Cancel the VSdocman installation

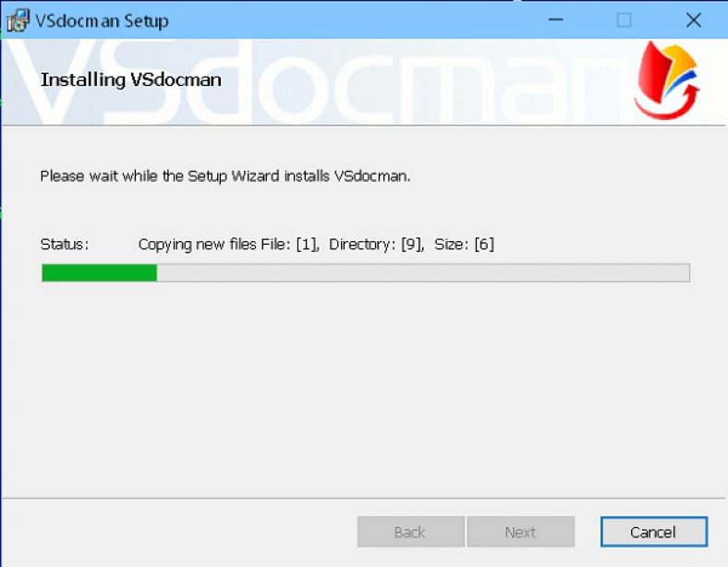tap(654, 532)
